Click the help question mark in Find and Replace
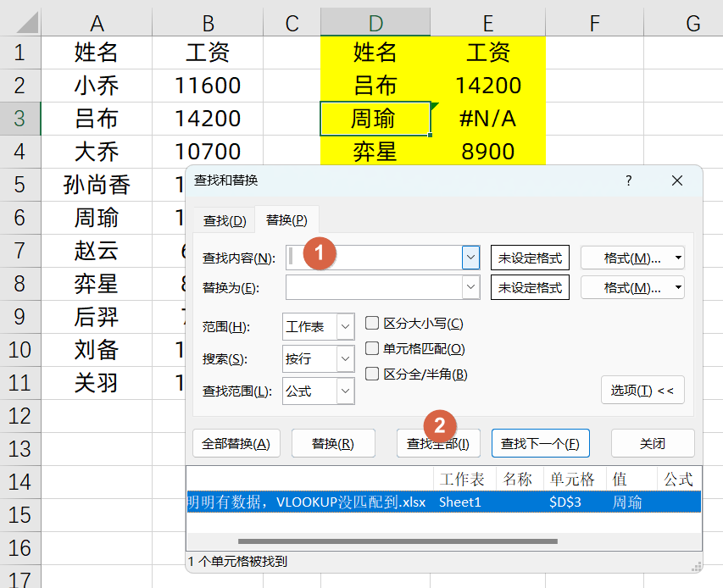 [628, 180]
